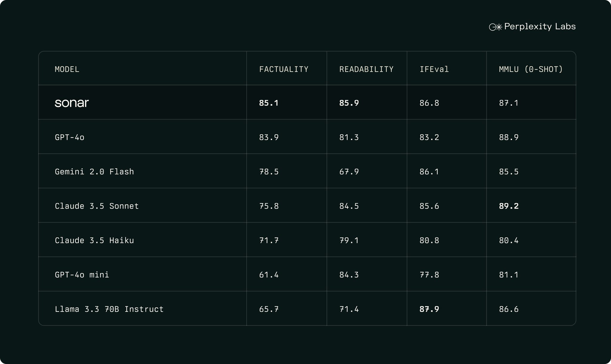Click the MMLU (0-SHOT) column header

click(x=531, y=69)
